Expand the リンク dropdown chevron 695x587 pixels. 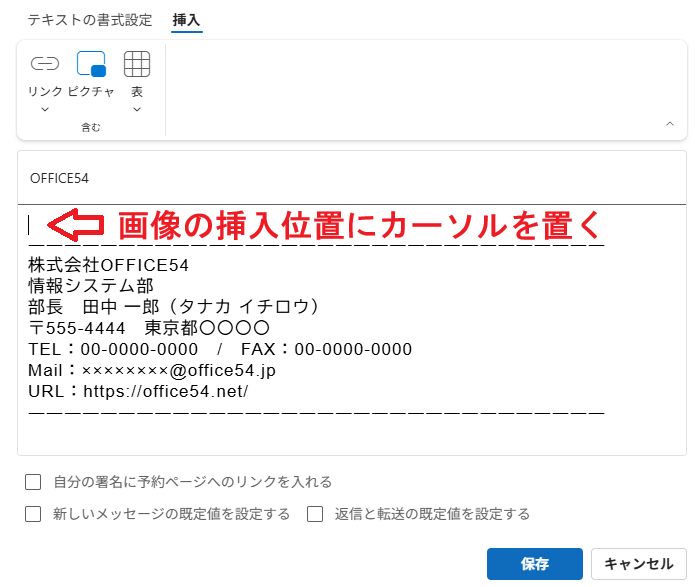pyautogui.click(x=45, y=109)
